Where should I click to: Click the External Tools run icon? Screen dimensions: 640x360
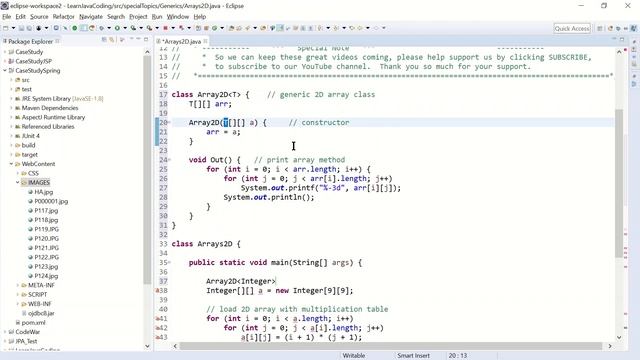[149, 28]
